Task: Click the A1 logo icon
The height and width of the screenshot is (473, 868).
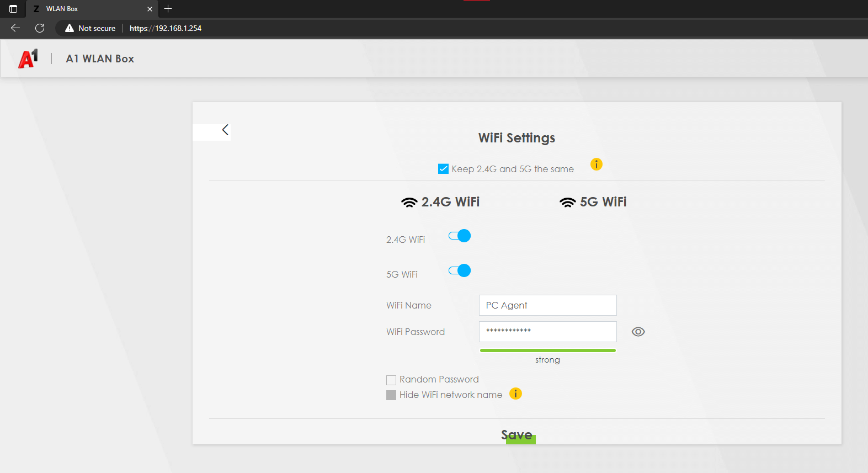Action: 28,59
